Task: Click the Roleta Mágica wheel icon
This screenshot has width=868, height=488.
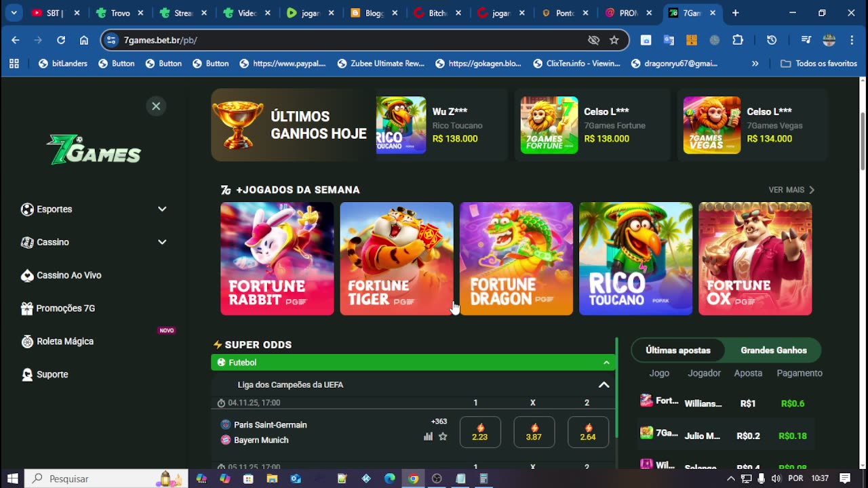Action: (x=27, y=342)
